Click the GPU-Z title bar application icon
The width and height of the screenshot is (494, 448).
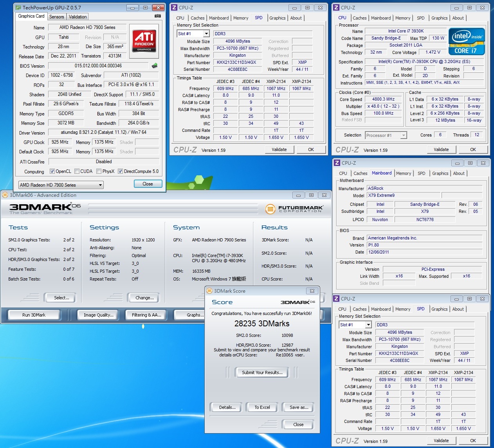coord(18,7)
